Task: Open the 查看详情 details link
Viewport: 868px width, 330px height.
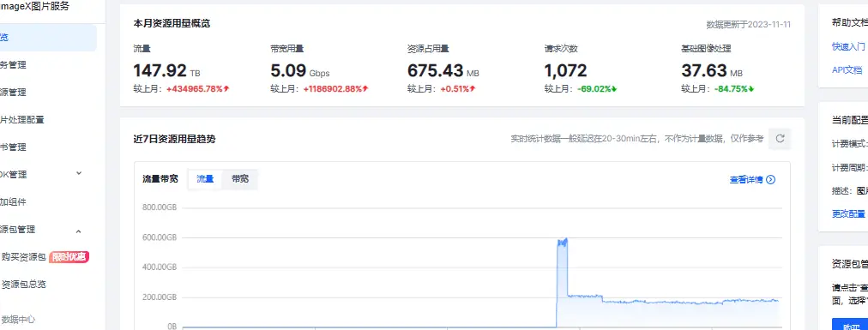Action: point(746,180)
